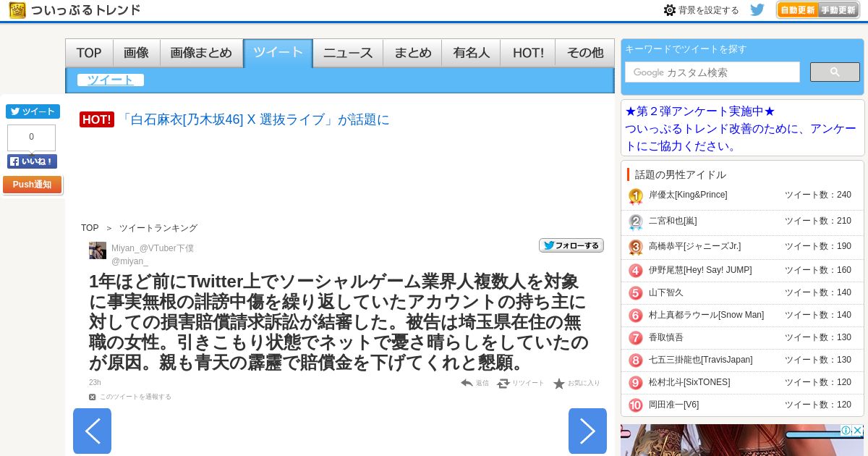Viewport: 868px width, 456px height.
Task: Click the favorite star お気に入り icon
Action: 559,384
